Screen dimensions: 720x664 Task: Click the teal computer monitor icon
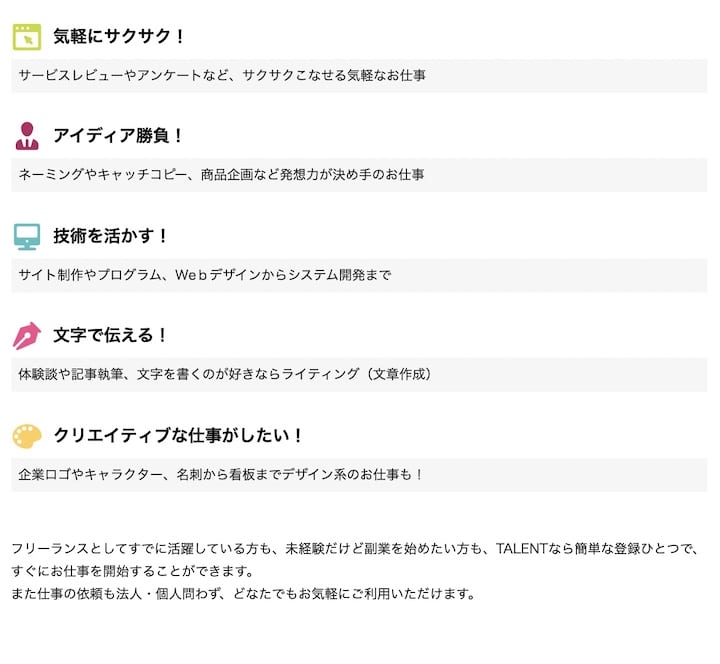coord(27,236)
